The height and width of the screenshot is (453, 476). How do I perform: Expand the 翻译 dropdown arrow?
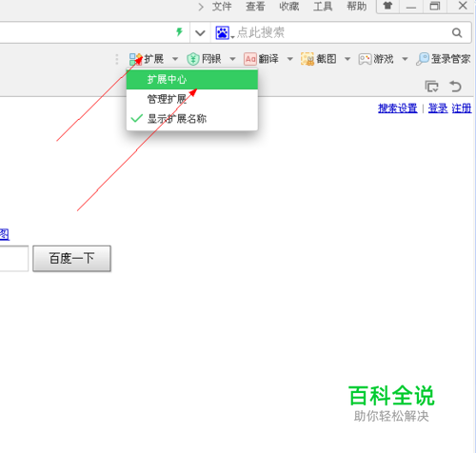click(289, 59)
